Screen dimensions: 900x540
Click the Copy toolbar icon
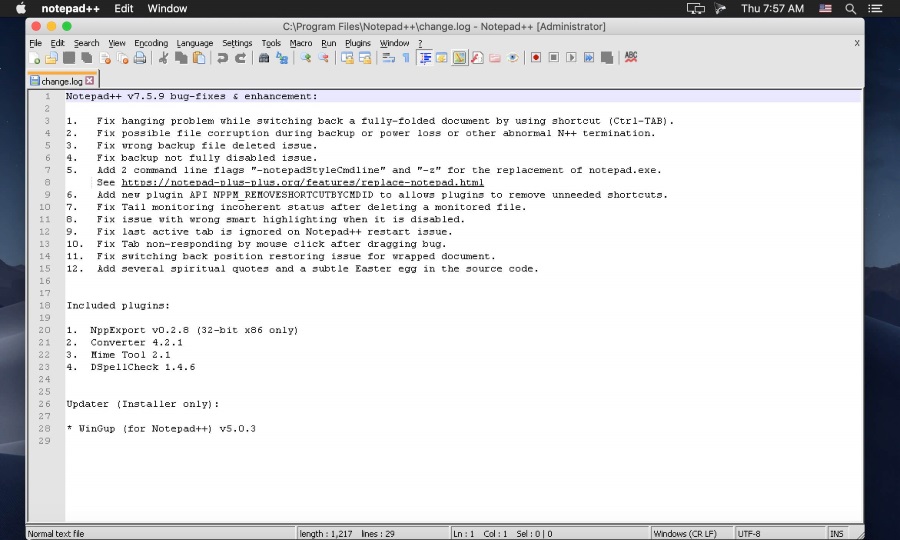[x=181, y=58]
